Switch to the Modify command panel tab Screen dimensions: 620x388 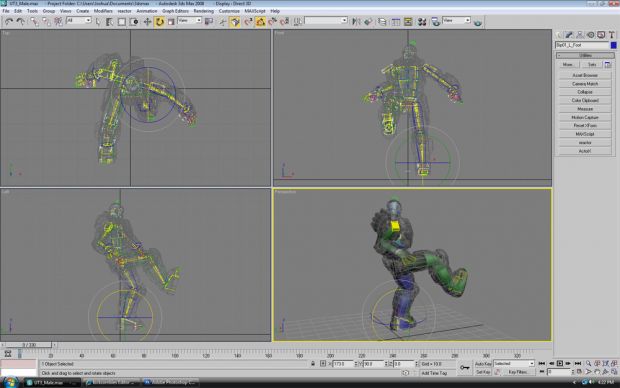[569, 35]
